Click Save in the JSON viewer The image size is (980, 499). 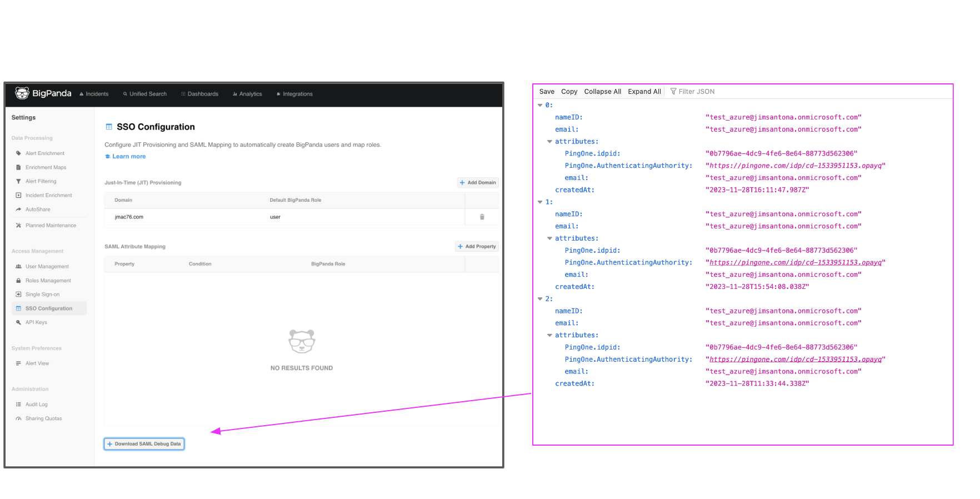547,92
